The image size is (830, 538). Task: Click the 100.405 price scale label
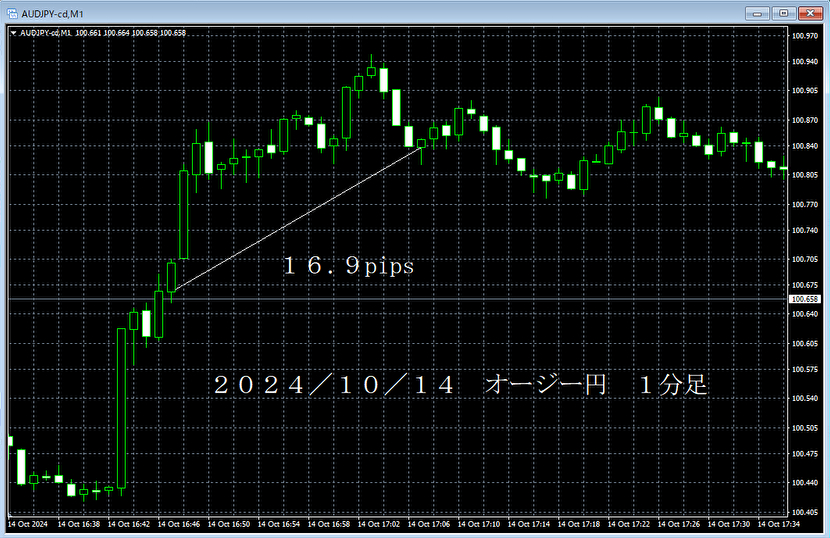(805, 512)
